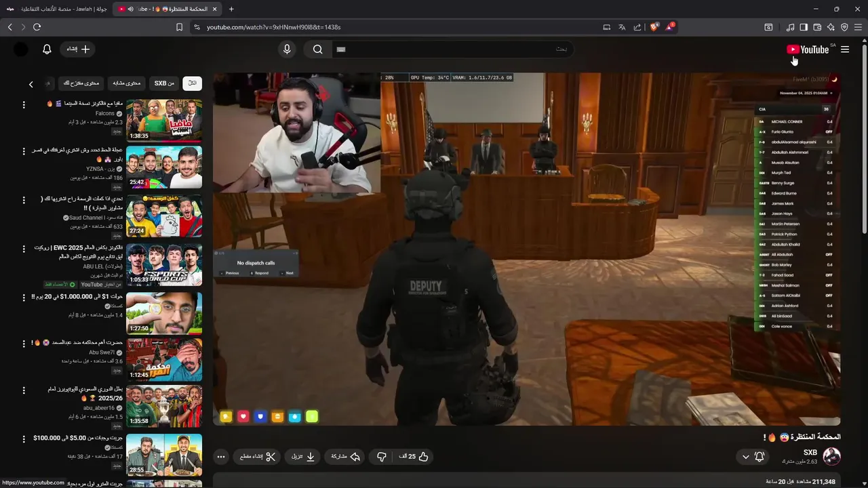
Task: Open the YouTube hamburger guide menu
Action: (845, 49)
